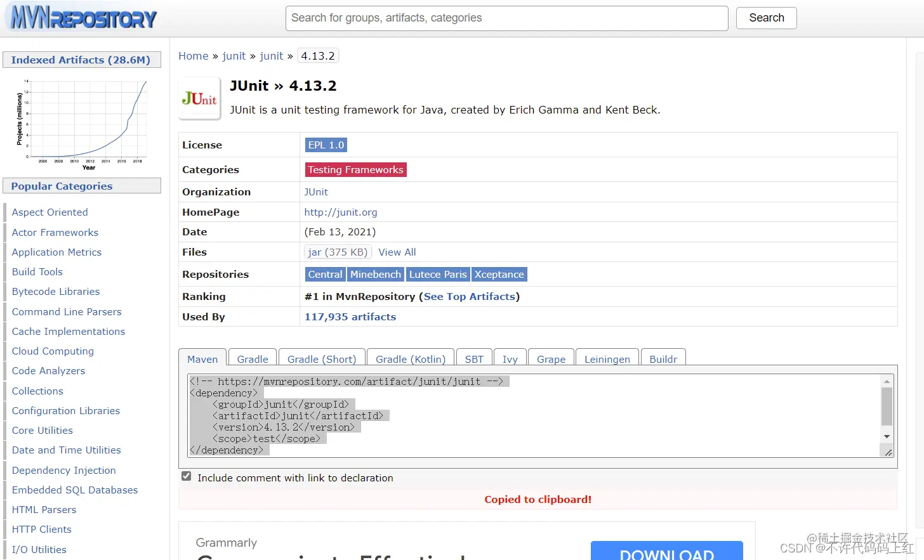Open Build Tools category
This screenshot has width=924, height=560.
pos(37,271)
